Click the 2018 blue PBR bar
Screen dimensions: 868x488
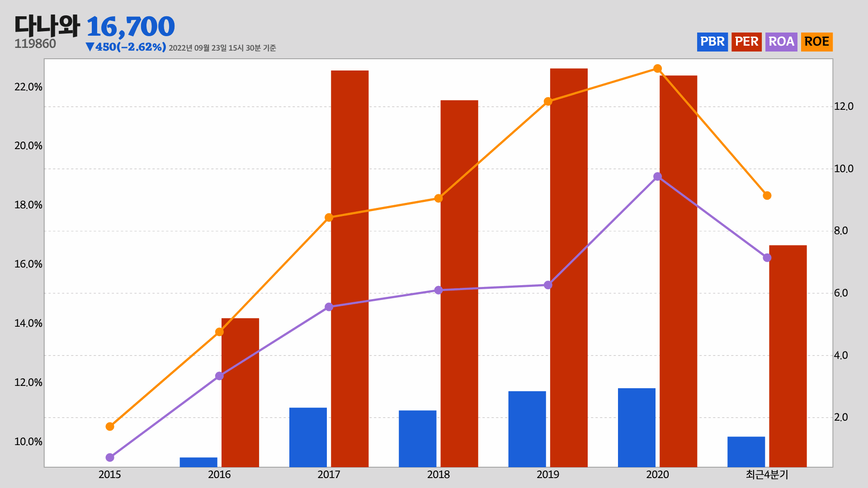(417, 439)
